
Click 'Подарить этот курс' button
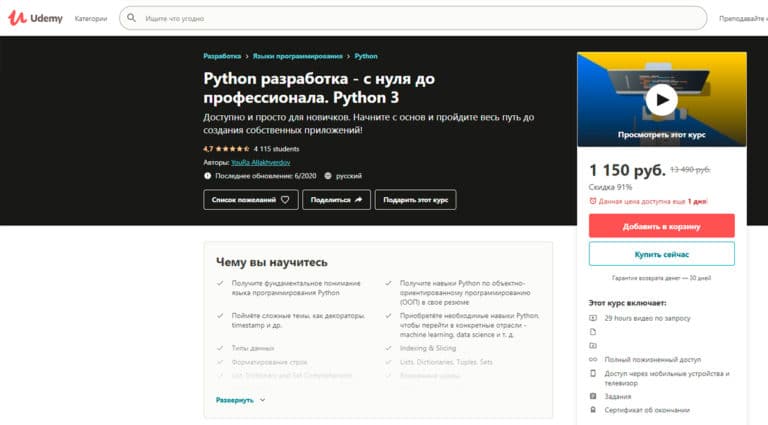click(x=415, y=200)
